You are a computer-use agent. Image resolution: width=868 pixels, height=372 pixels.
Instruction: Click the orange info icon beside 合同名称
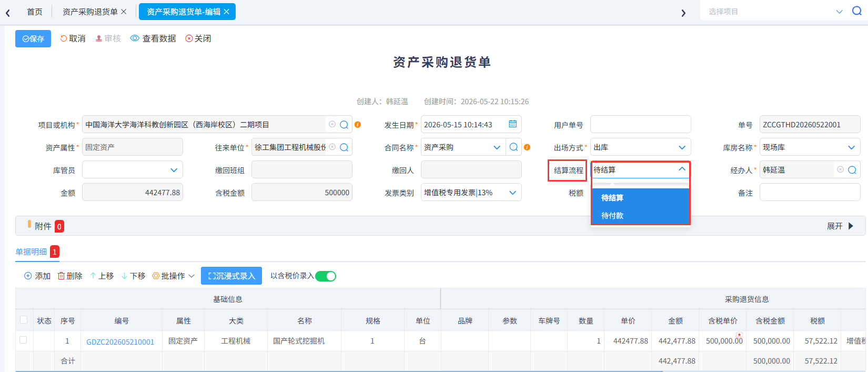click(527, 147)
